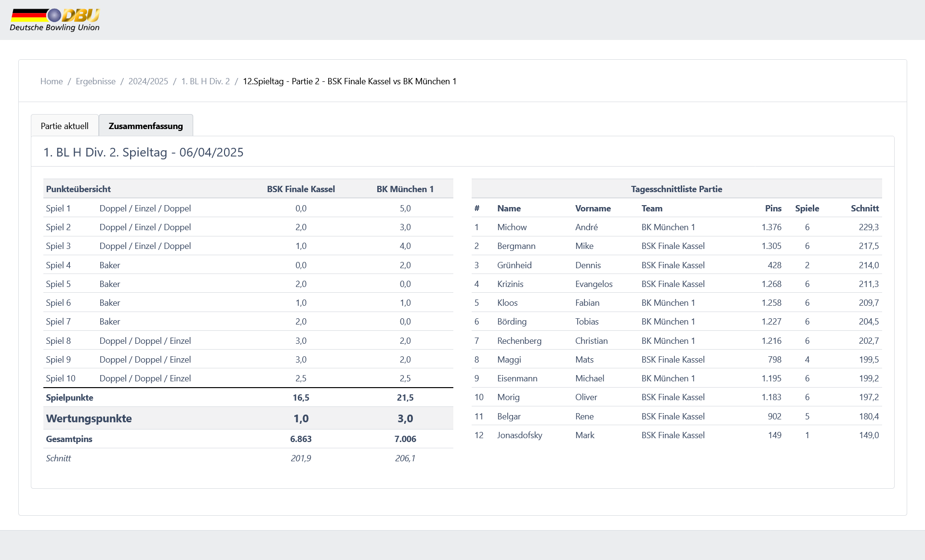Select the Jonasdofsky Mark player row
925x560 pixels.
point(676,435)
